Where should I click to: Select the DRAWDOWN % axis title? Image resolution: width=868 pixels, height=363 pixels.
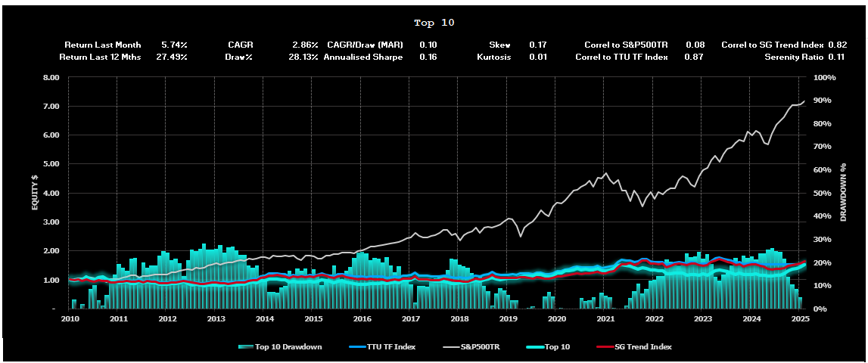845,193
